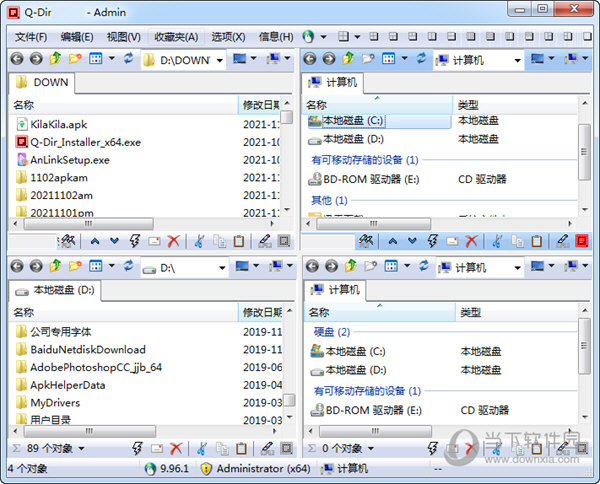
Task: Paste clipboard in the DOWN pane toolbar
Action: coord(239,241)
